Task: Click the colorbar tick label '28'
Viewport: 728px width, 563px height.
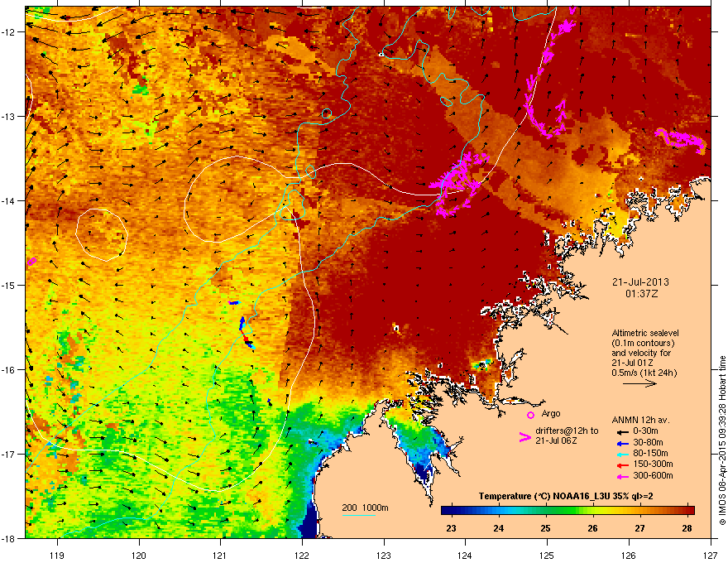Action: click(x=687, y=528)
